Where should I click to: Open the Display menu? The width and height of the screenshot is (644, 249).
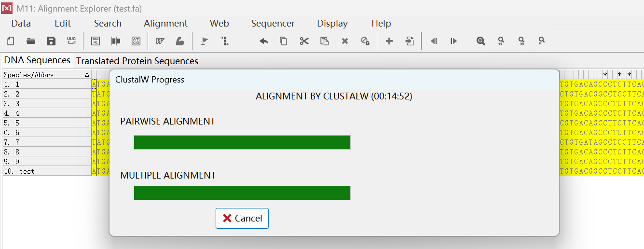pyautogui.click(x=332, y=23)
